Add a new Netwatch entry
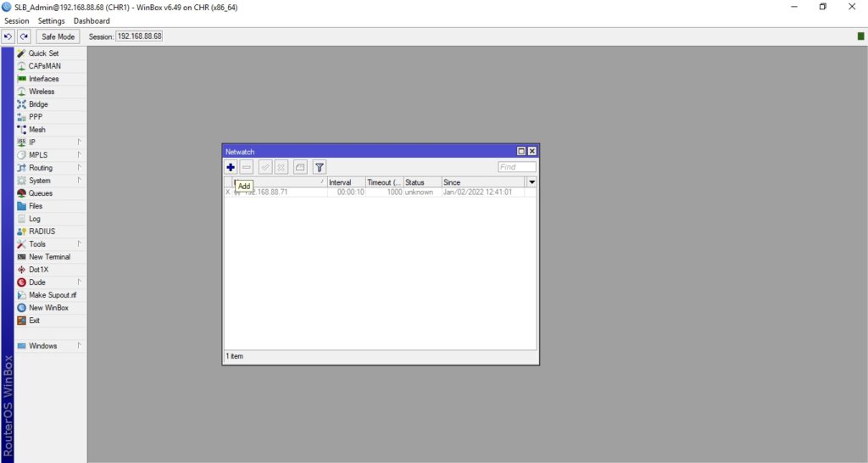Image resolution: width=868 pixels, height=463 pixels. [x=231, y=167]
